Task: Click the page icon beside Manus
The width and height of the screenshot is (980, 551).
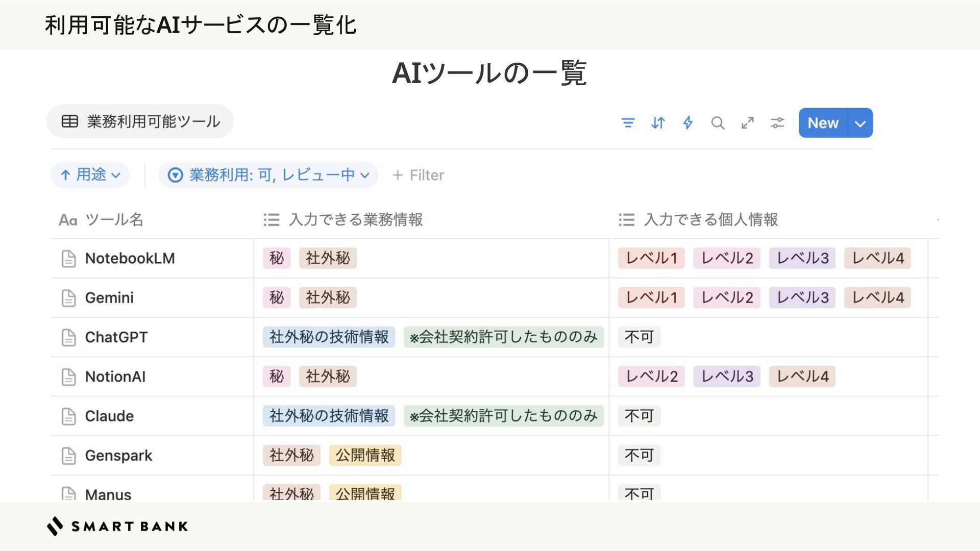Action: (68, 493)
